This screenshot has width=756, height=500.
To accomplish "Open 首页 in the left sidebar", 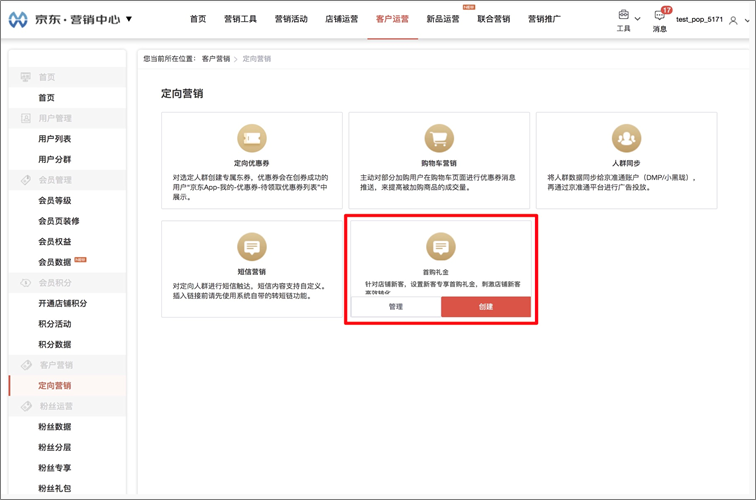I will click(x=46, y=98).
